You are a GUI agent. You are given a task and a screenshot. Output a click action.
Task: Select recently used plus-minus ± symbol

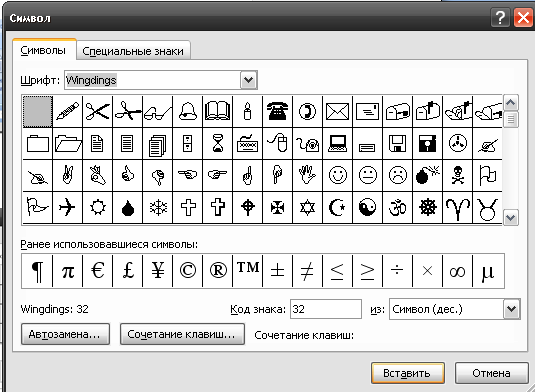[278, 271]
